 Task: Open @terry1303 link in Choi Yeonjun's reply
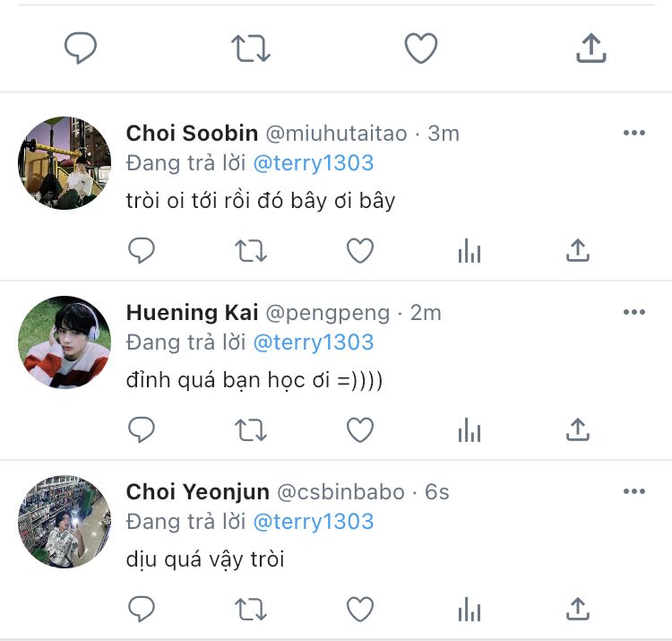(314, 522)
